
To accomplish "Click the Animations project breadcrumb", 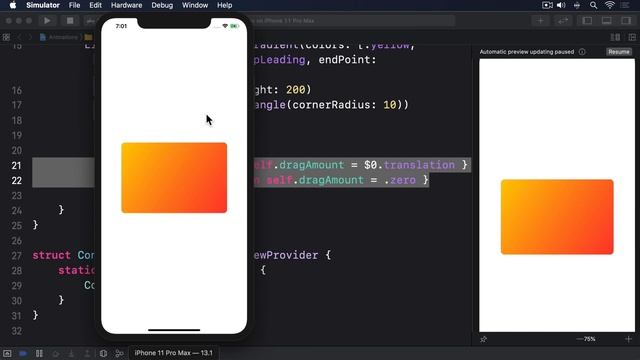I will pos(59,37).
